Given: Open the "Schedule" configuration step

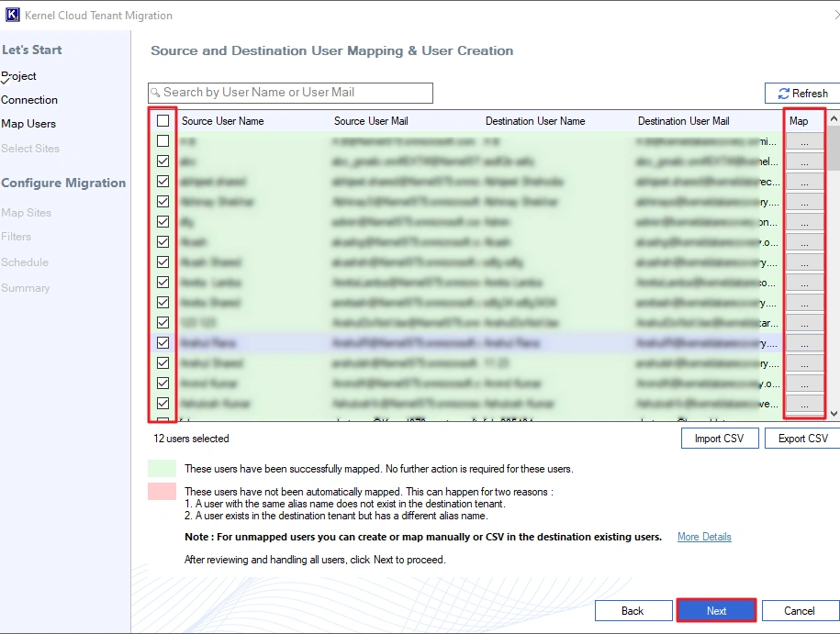Looking at the screenshot, I should [25, 261].
